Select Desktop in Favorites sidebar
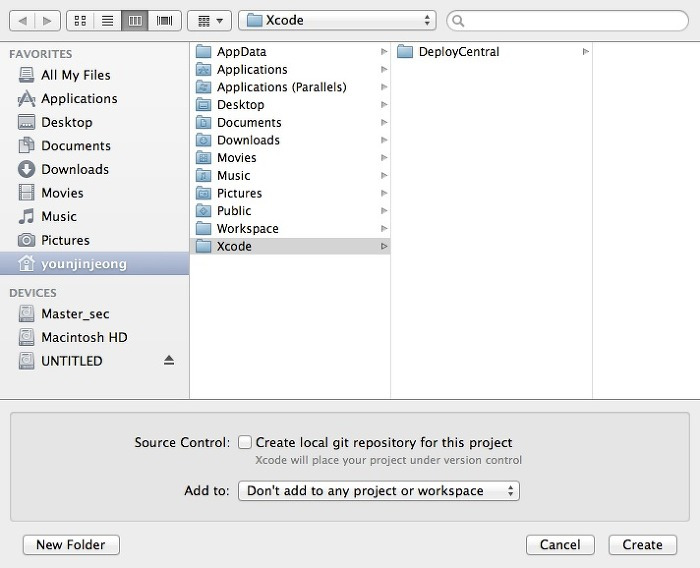The height and width of the screenshot is (568, 700). pyautogui.click(x=95, y=122)
